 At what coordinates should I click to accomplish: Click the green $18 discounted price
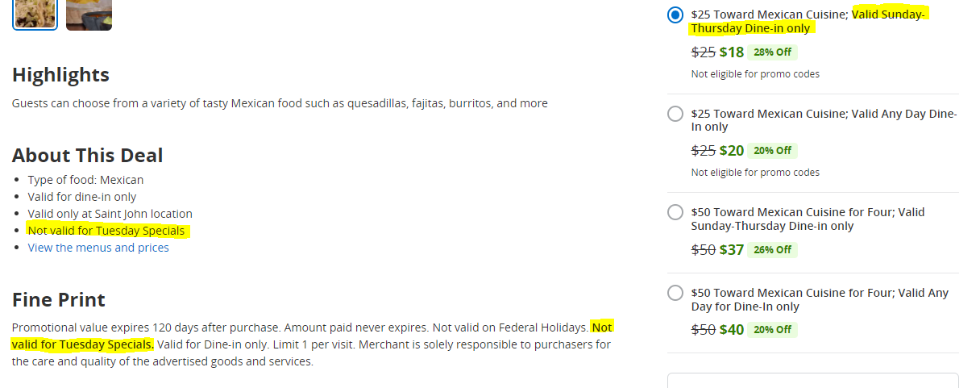[x=732, y=52]
